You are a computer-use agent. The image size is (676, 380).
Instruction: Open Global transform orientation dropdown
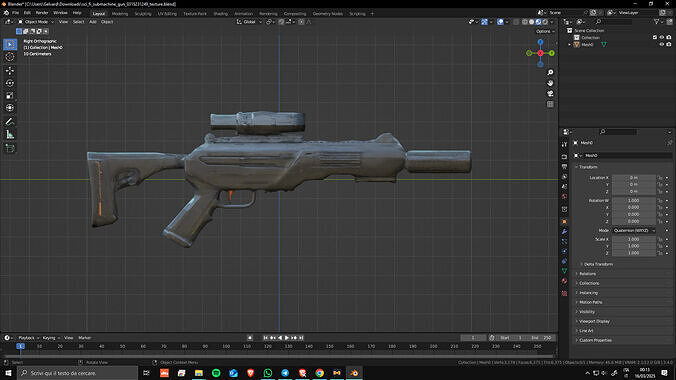coord(249,22)
